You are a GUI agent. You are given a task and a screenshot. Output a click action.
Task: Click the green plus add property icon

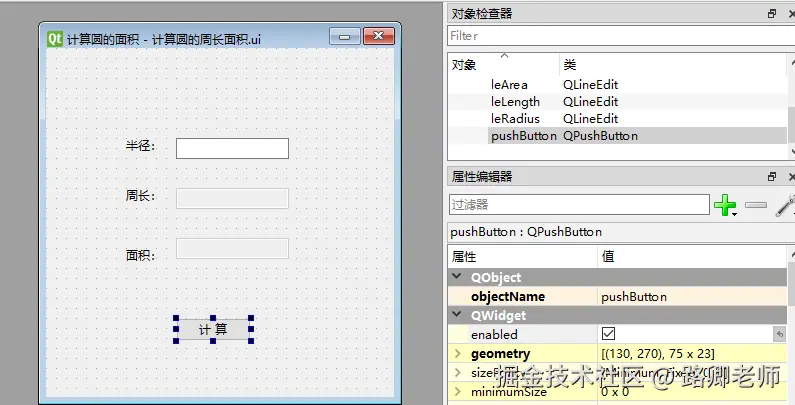(x=725, y=205)
